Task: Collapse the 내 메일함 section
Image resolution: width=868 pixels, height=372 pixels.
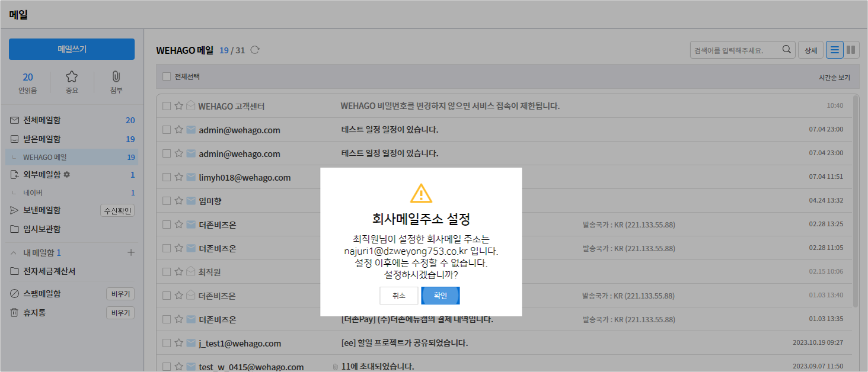Action: [14, 253]
